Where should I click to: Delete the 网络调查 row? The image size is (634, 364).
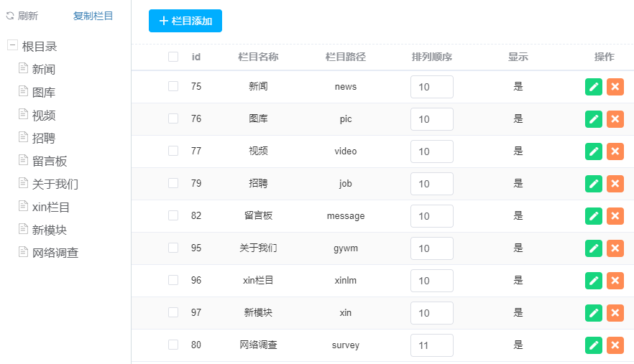(615, 345)
